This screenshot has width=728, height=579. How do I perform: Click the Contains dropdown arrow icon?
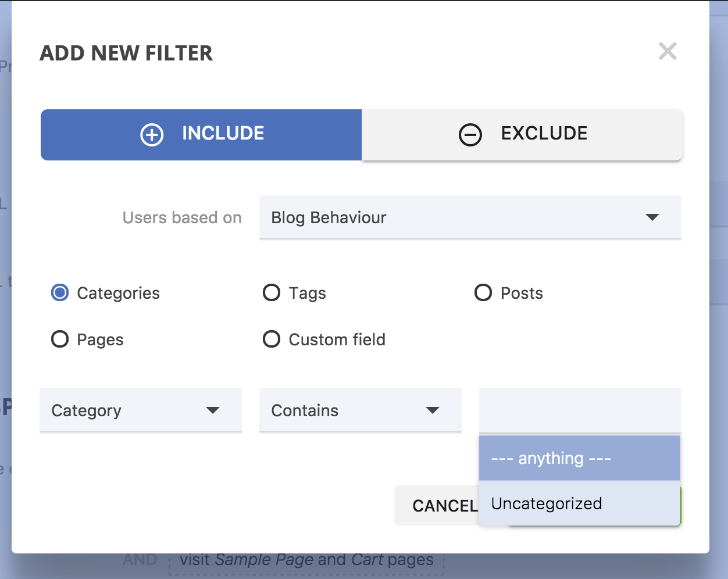point(432,410)
